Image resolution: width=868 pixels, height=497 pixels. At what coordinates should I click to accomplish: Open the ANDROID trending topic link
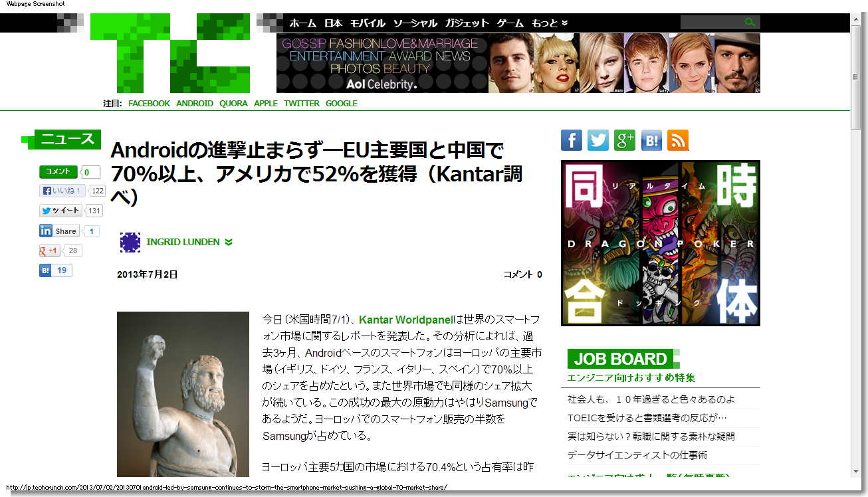[x=195, y=103]
